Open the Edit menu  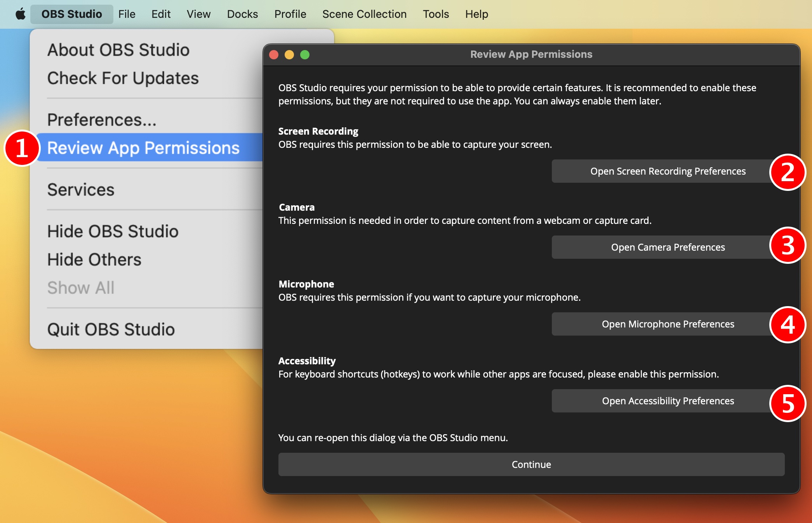pyautogui.click(x=161, y=14)
